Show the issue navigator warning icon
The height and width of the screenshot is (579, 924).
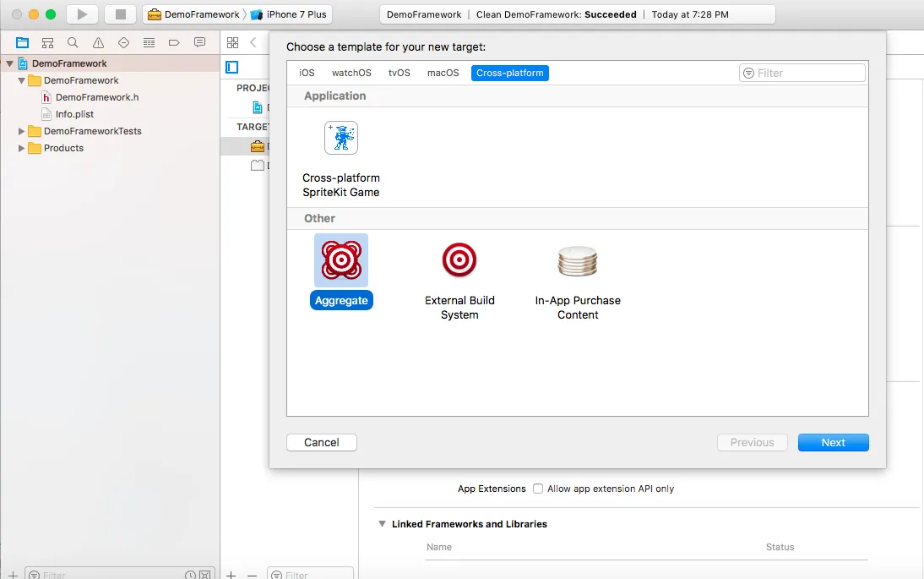[99, 42]
